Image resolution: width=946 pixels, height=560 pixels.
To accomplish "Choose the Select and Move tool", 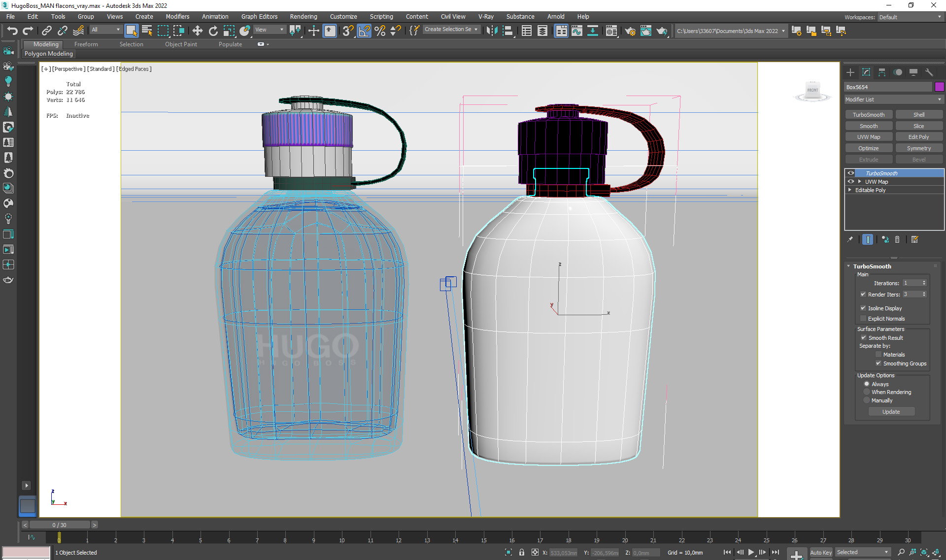I will click(197, 31).
